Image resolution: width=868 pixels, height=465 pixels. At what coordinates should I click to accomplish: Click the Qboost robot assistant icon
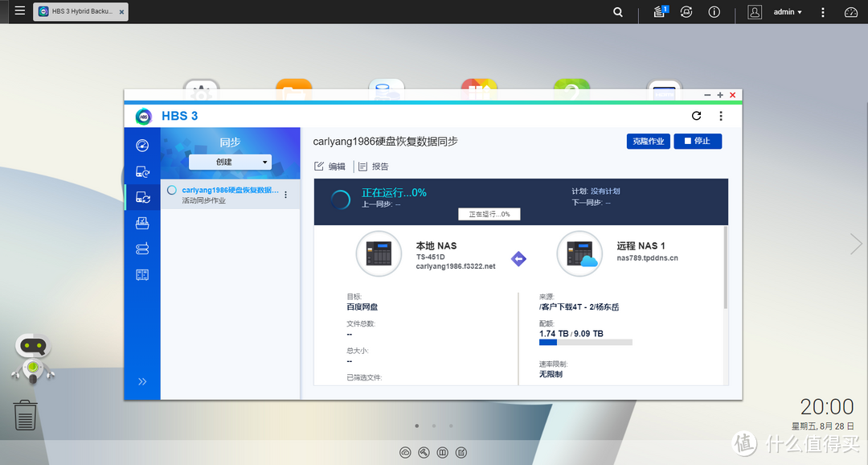point(33,358)
